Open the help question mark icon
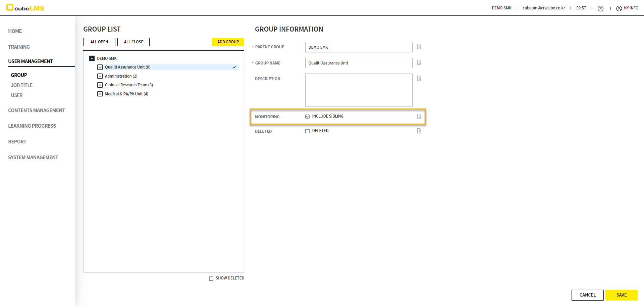Screen dimensions: 644x306 600,8
